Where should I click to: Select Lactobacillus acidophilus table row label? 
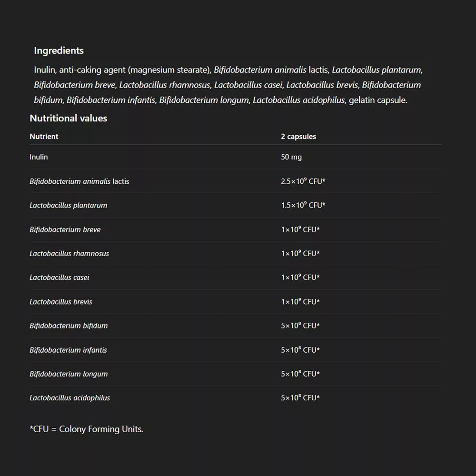coord(69,398)
